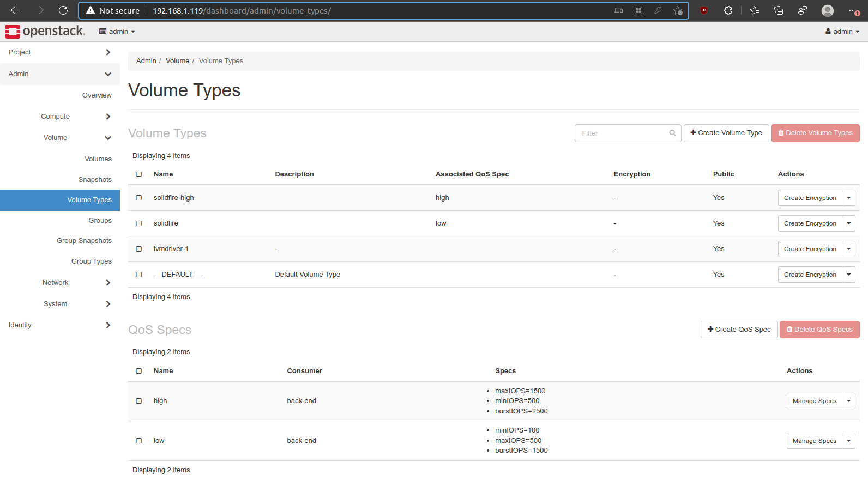Click the Delete Volume Types button

(x=816, y=133)
